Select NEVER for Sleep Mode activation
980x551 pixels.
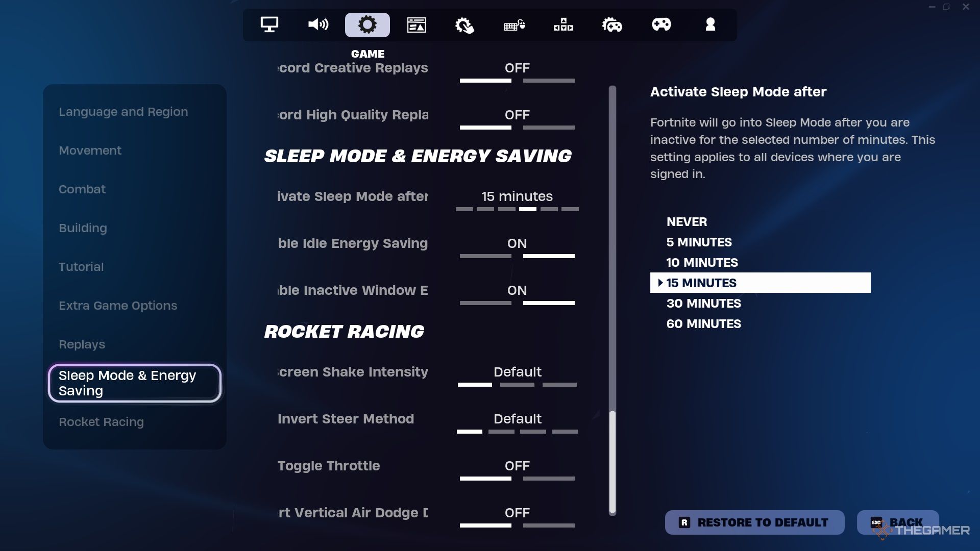[686, 221]
